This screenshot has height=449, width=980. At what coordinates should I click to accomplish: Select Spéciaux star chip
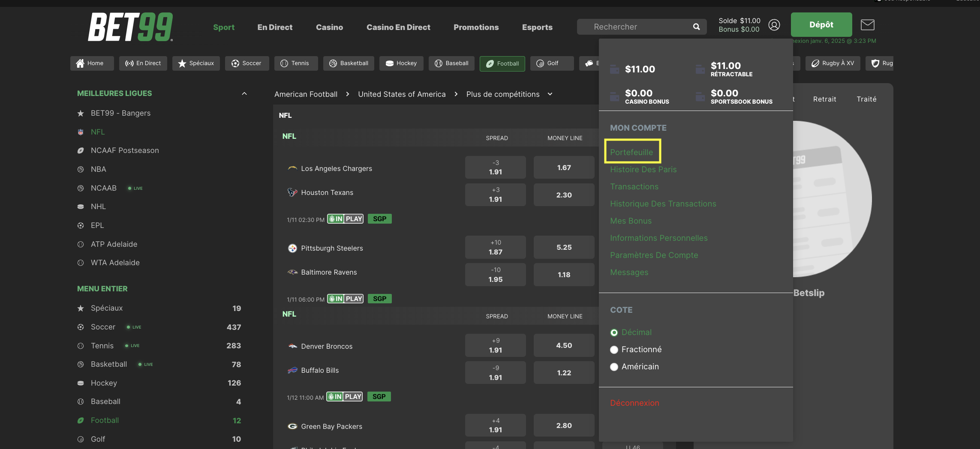[196, 63]
